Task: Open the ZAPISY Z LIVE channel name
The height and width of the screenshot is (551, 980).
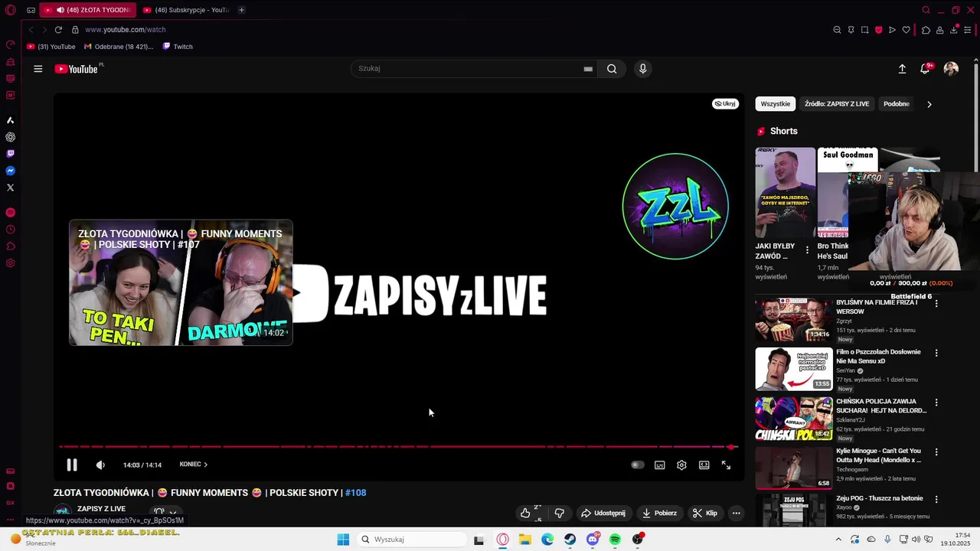Action: tap(101, 509)
